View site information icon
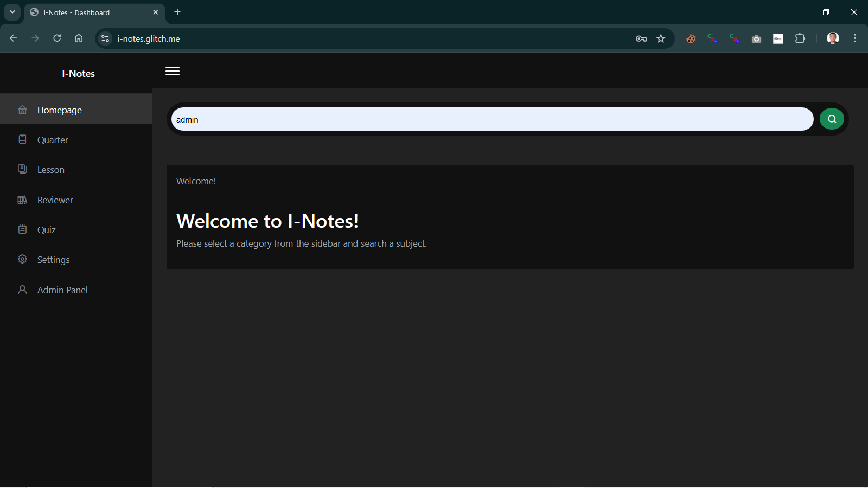This screenshot has width=868, height=488. (105, 38)
